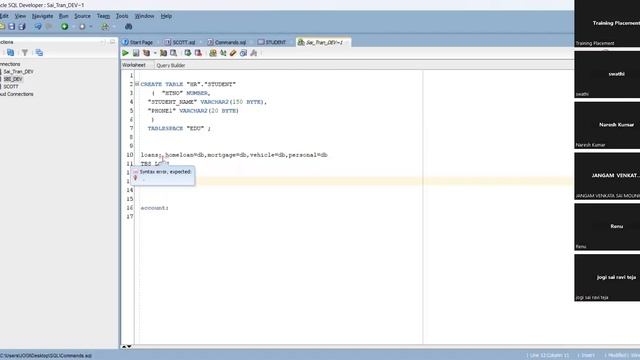The image size is (640, 360).
Task: Click the Commit icon
Action: click(x=188, y=53)
